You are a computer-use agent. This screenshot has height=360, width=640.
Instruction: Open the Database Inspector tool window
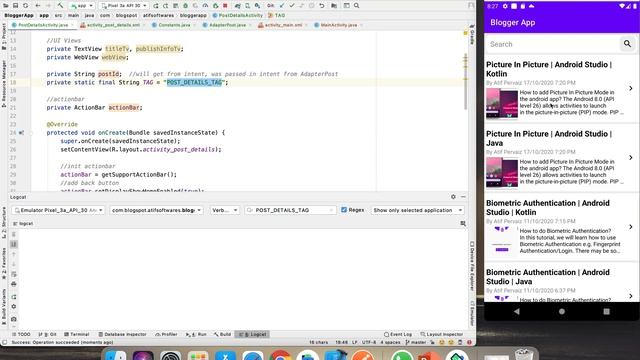click(122, 334)
